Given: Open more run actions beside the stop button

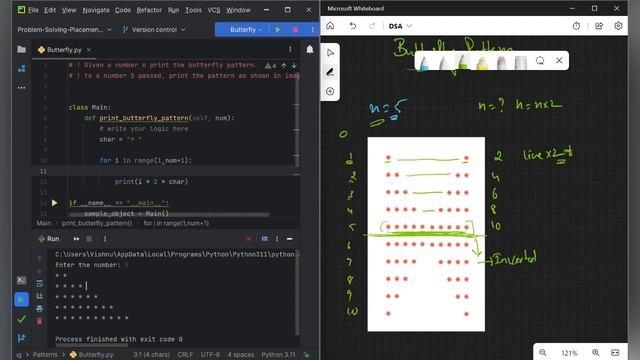Looking at the screenshot, I should click(x=313, y=29).
